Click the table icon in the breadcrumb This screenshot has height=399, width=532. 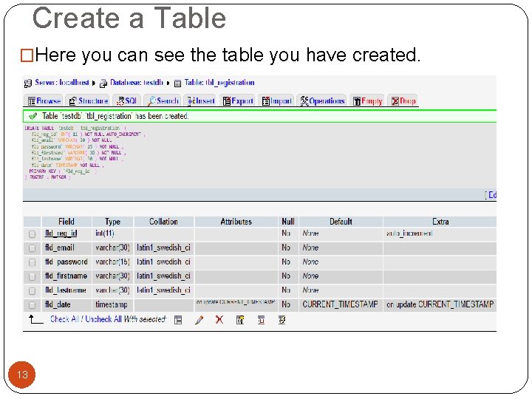click(x=177, y=83)
